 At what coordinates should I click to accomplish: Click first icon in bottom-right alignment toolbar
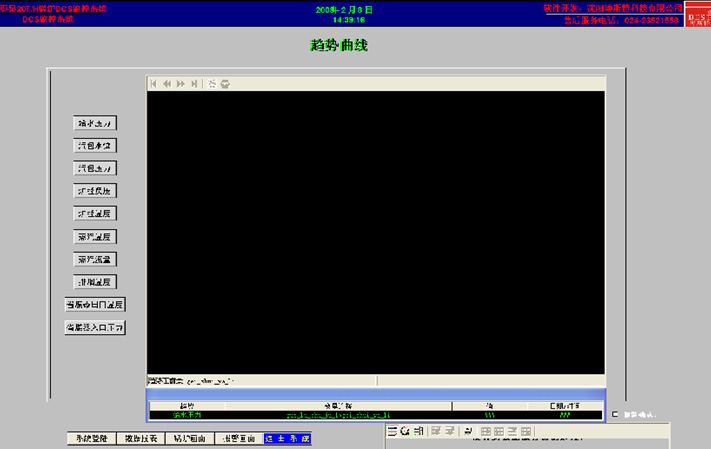392,431
